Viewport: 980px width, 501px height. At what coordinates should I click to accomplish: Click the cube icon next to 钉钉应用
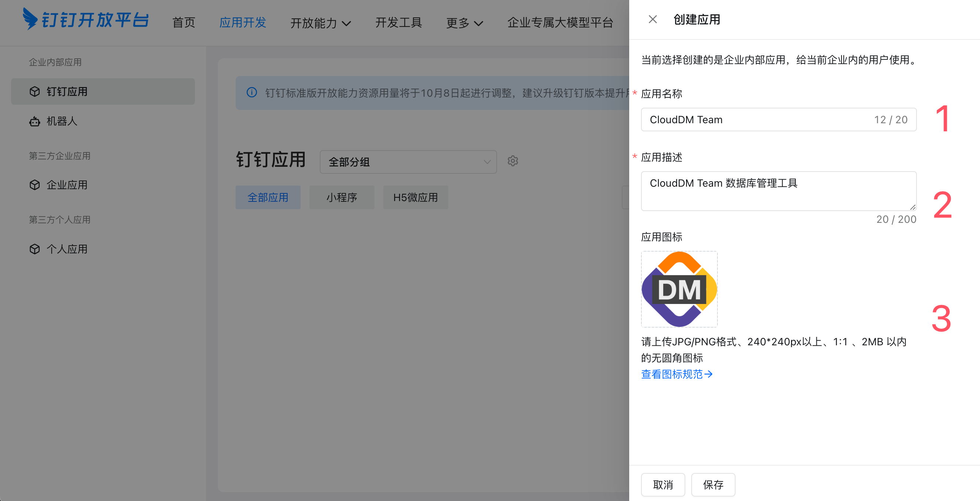35,91
